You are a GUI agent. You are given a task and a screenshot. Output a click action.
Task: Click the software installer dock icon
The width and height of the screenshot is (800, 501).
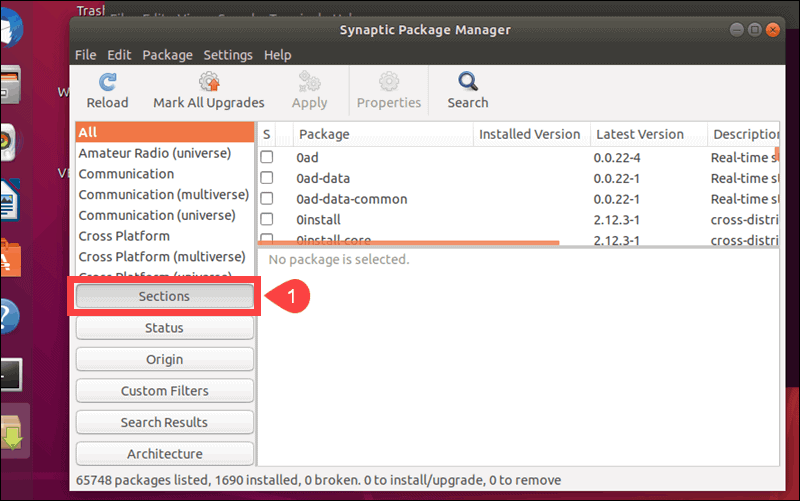pyautogui.click(x=11, y=432)
